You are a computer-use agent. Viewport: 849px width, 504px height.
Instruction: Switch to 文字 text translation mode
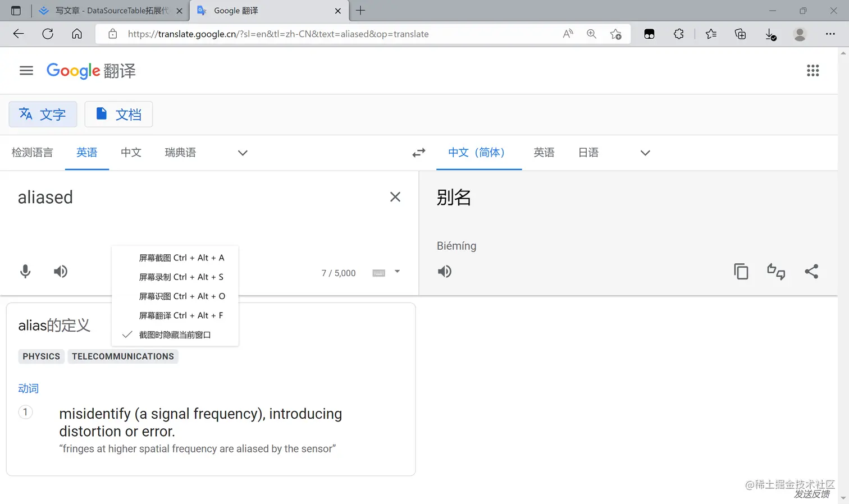[43, 114]
